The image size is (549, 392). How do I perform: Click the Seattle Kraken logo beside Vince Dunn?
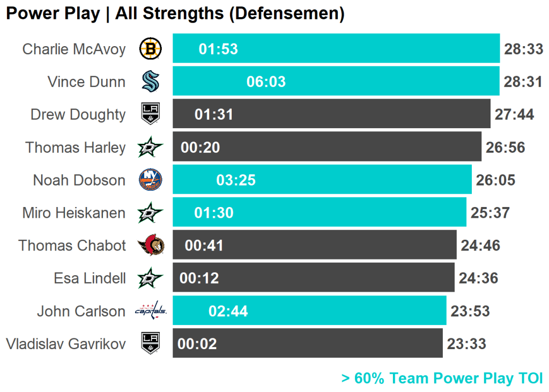pyautogui.click(x=151, y=82)
